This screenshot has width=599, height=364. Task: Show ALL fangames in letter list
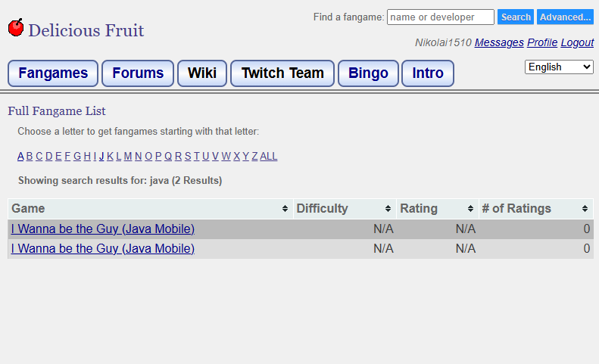coord(269,156)
